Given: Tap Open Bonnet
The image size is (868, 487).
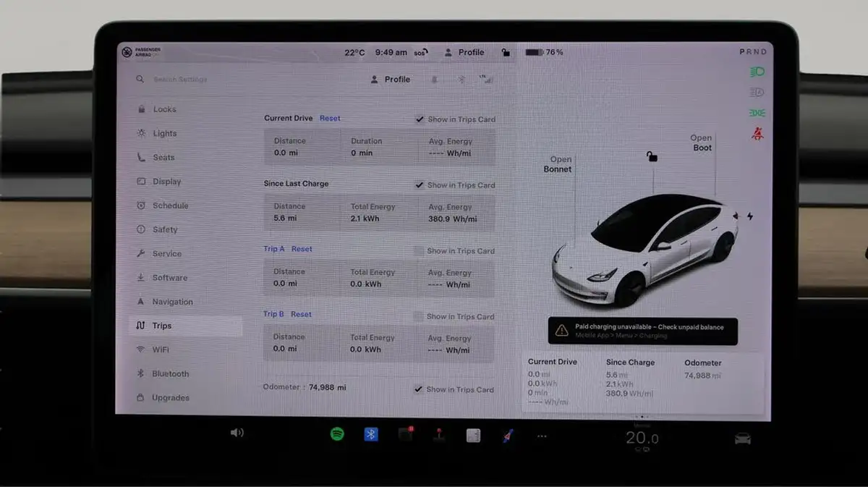Looking at the screenshot, I should [x=558, y=164].
